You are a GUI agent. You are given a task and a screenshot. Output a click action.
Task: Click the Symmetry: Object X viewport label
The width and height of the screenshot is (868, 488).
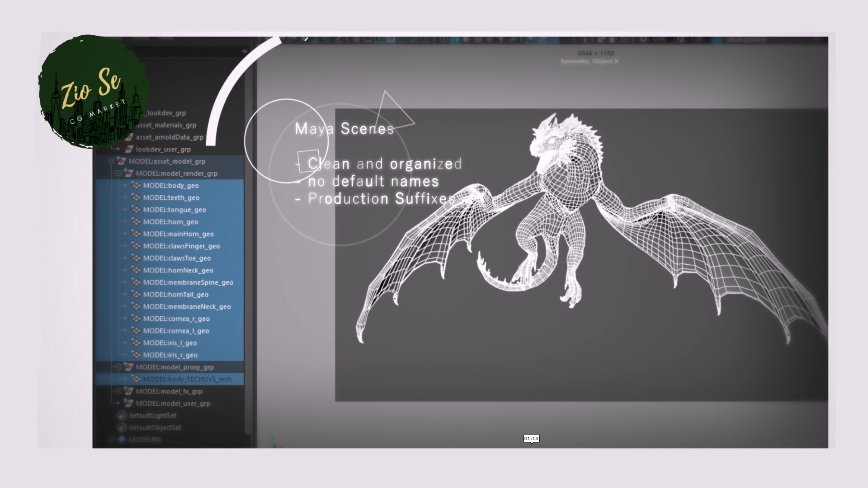tap(589, 61)
